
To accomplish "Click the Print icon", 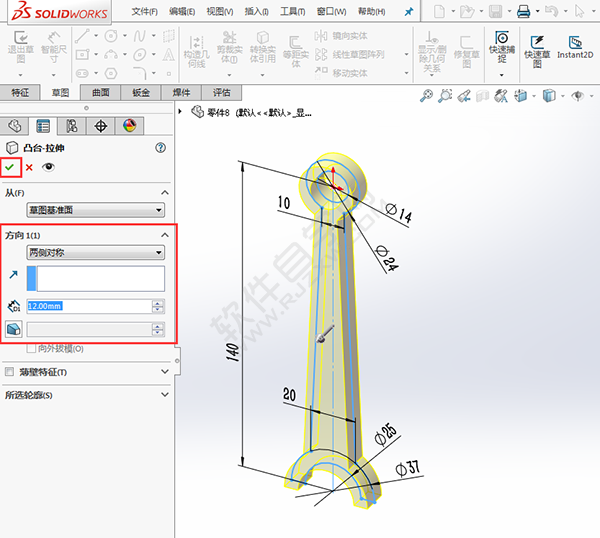I will [523, 11].
